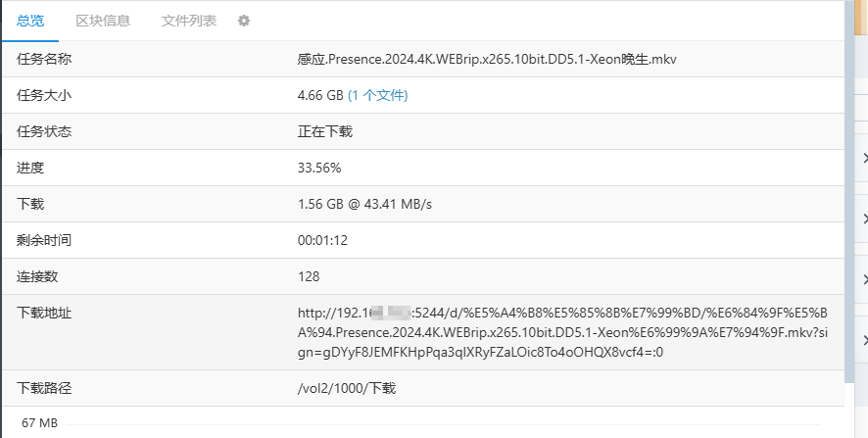
Task: Click the 下载地址 row label
Action: pyautogui.click(x=45, y=313)
